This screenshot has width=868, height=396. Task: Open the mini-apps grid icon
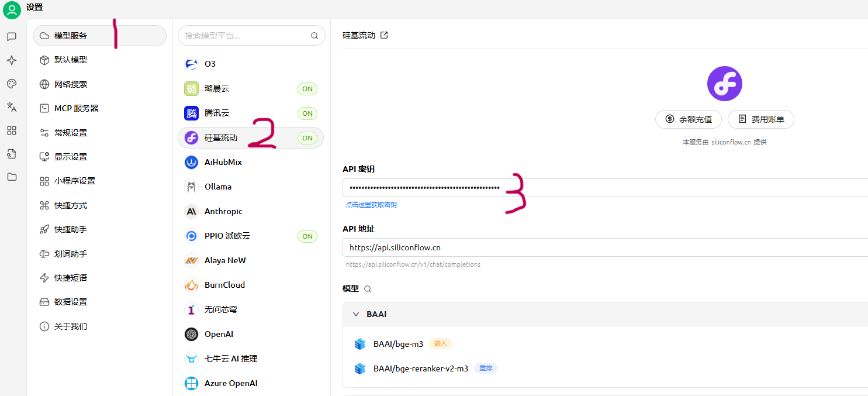coord(12,130)
